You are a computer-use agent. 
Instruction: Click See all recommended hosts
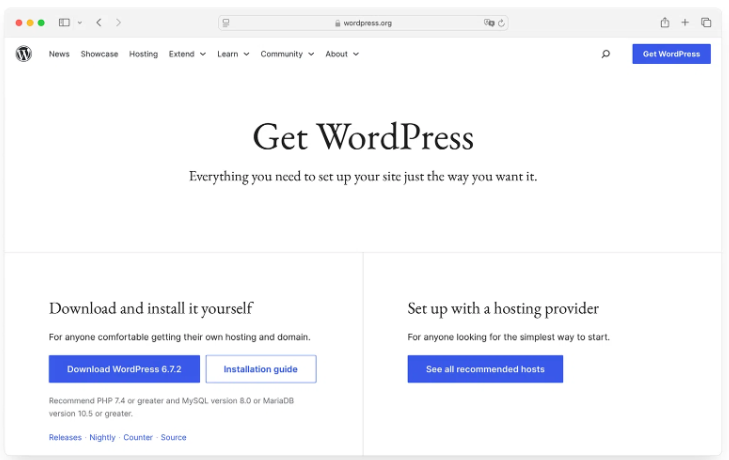pos(485,369)
